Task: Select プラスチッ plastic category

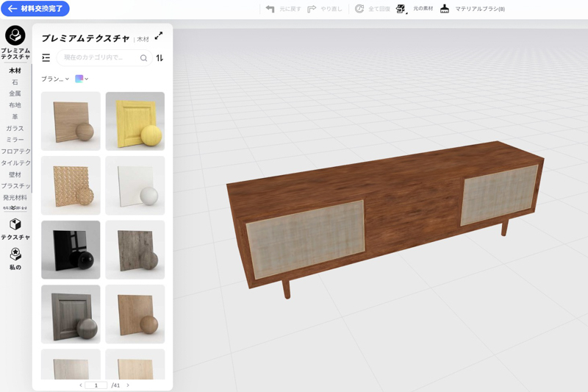Action: [15, 185]
